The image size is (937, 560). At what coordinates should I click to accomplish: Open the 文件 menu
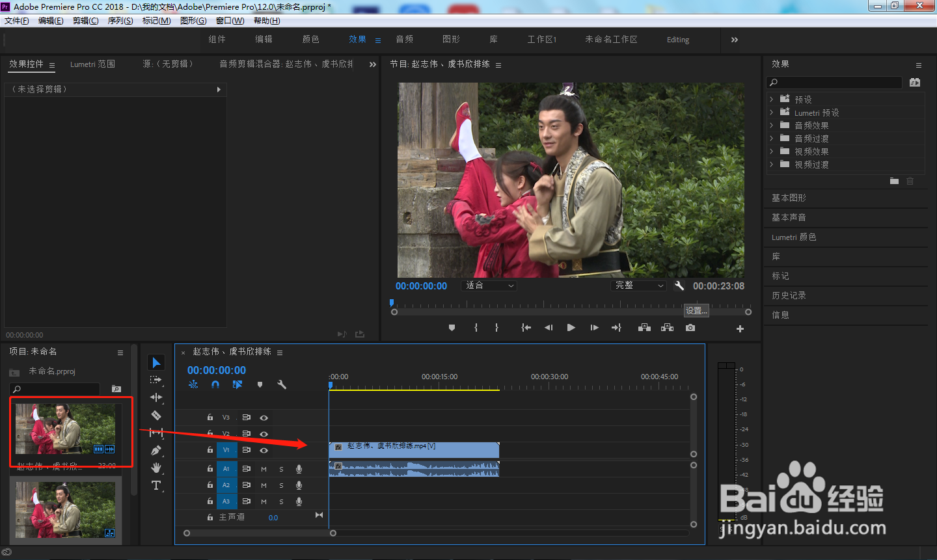click(x=17, y=21)
